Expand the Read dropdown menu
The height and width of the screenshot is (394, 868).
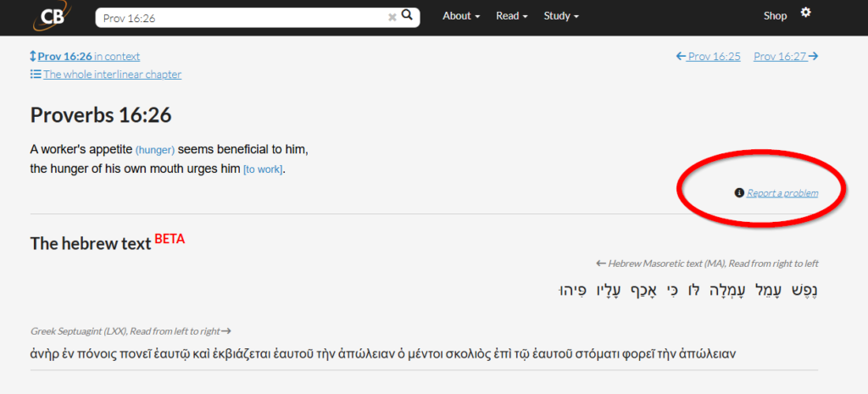[512, 16]
